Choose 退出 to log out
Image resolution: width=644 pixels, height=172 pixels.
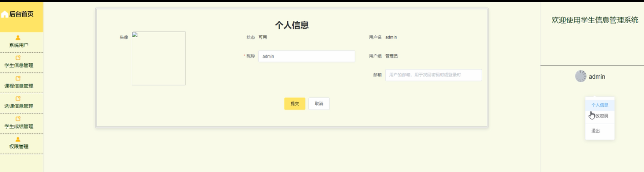click(x=600, y=131)
